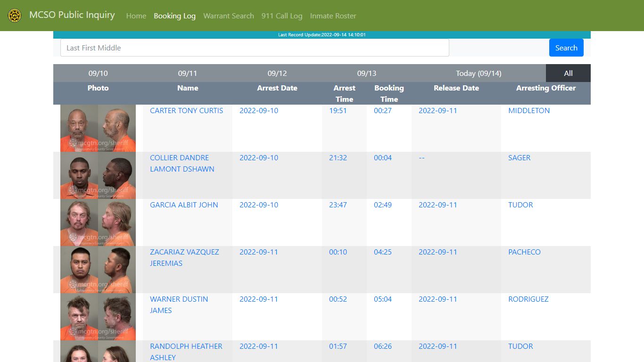Click arrest time 01:57
Screen dimensions: 644x362
click(338, 346)
